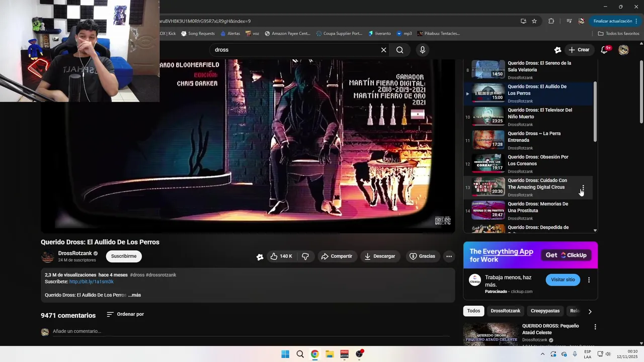644x362 pixels.
Task: Open the browser extensions puzzle icon
Action: 551,21
